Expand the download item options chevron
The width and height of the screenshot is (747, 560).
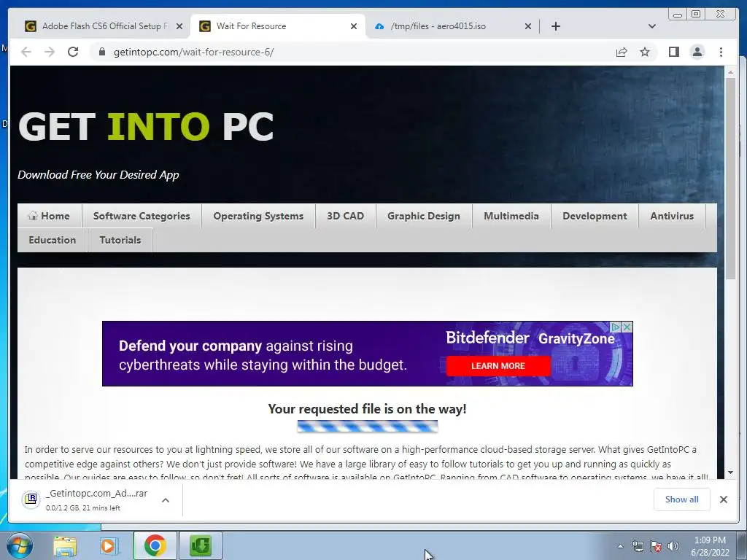[166, 500]
